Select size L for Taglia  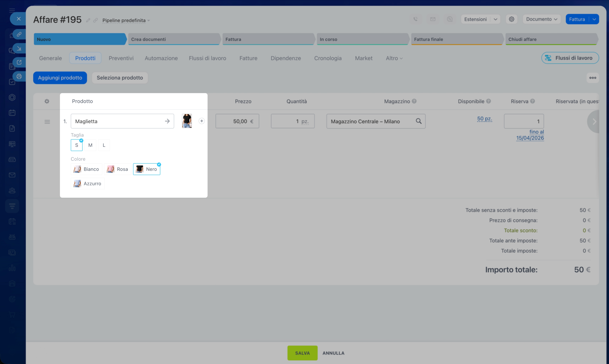104,145
